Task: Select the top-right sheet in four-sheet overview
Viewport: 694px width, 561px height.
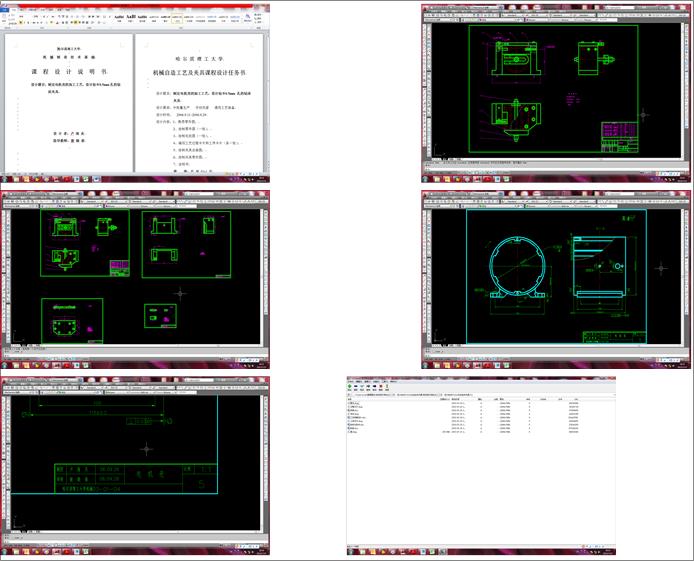Action: tap(186, 244)
